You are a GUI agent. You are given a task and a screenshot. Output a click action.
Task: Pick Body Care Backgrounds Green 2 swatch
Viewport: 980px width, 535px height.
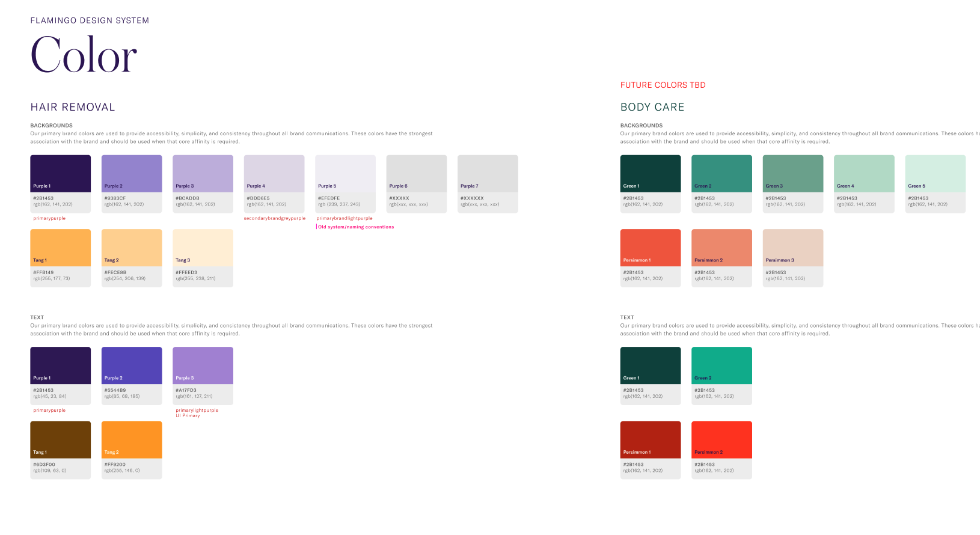click(x=721, y=184)
